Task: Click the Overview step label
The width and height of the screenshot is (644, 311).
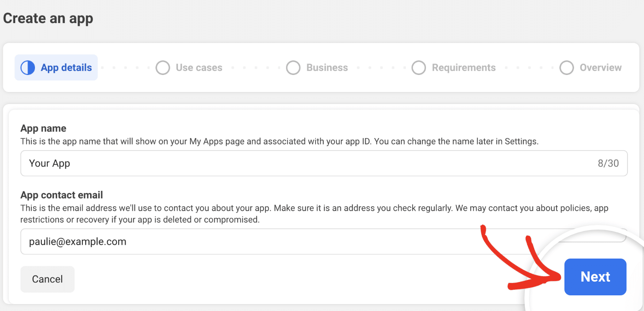Action: tap(600, 67)
